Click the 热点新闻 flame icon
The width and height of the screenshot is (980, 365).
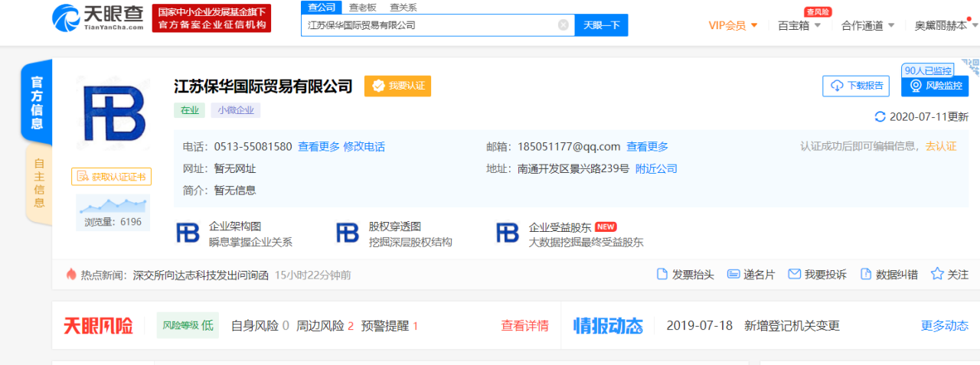71,274
